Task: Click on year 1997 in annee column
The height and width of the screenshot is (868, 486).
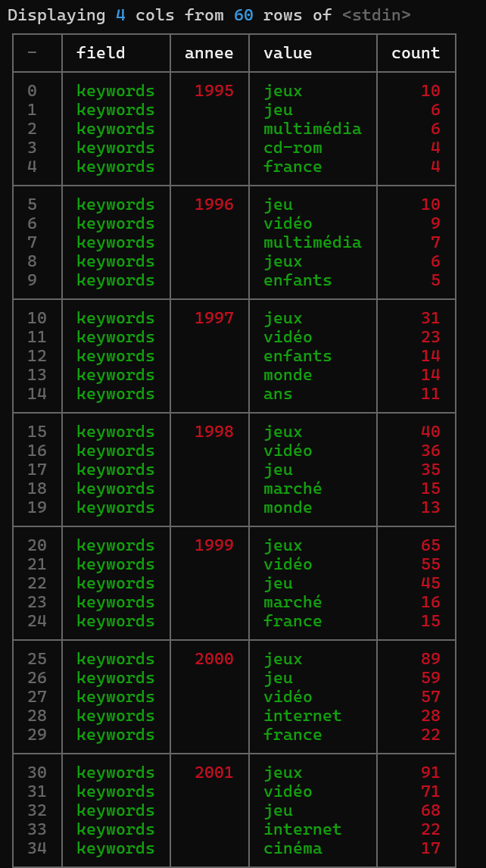Action: click(214, 318)
